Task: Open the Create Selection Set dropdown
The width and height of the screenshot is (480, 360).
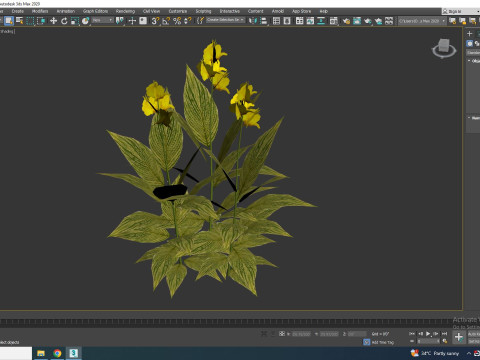Action: (225, 20)
